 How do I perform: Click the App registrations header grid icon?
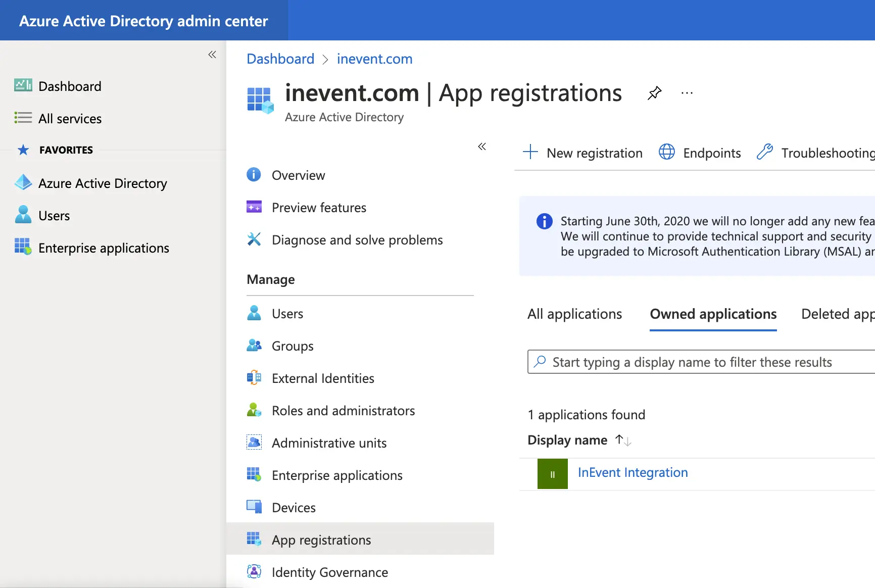260,100
